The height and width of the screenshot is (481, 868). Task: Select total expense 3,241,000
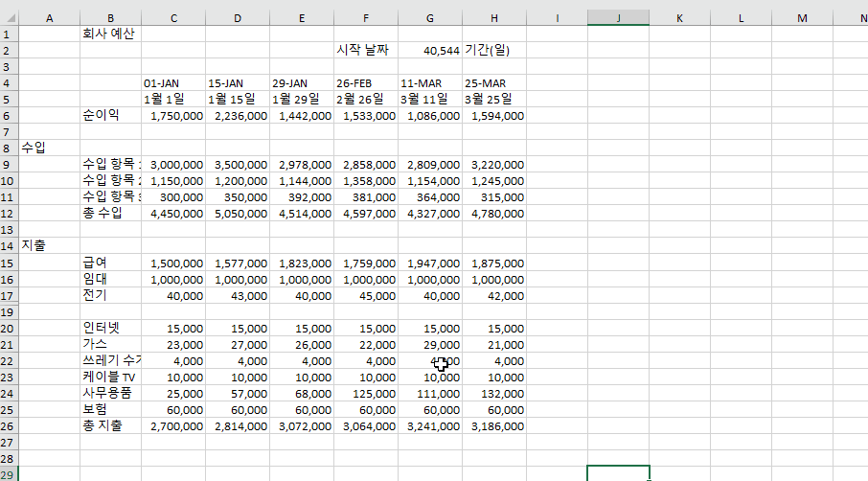tap(430, 426)
